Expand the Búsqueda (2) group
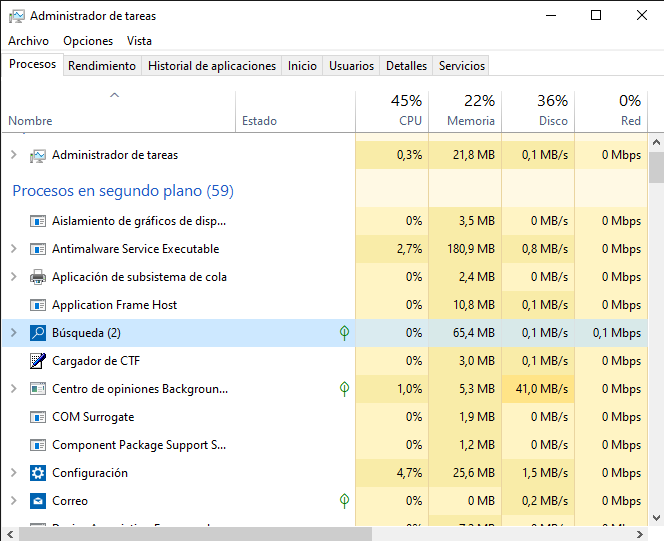The height and width of the screenshot is (541, 664). tap(14, 333)
